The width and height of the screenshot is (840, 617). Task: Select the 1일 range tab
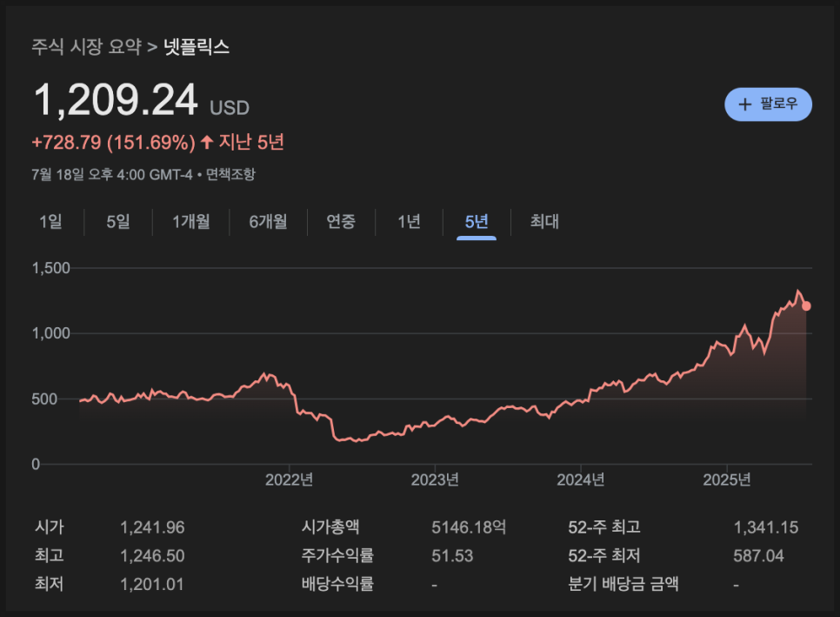click(51, 221)
